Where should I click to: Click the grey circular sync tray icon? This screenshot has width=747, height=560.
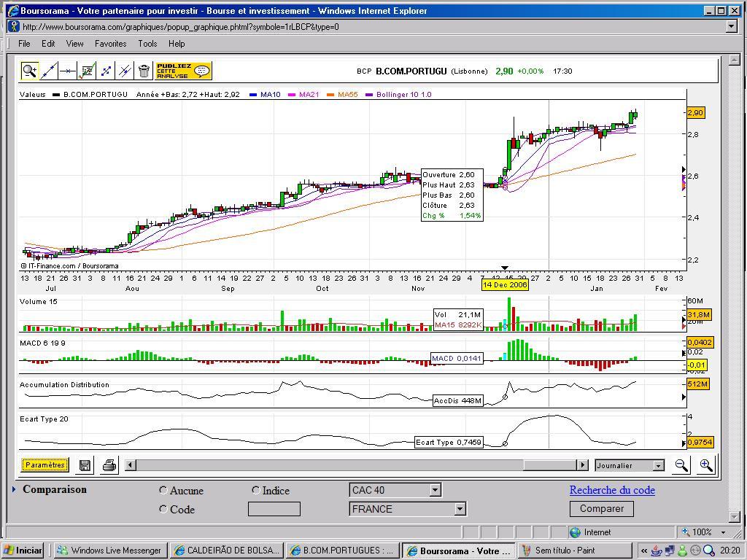coord(695,551)
